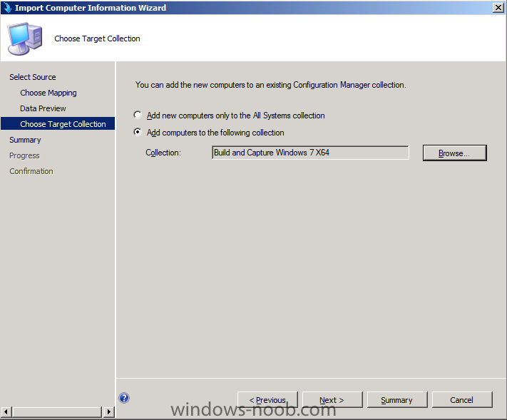Image resolution: width=507 pixels, height=420 pixels.
Task: Open the Choose Mapping step
Action: coord(48,93)
